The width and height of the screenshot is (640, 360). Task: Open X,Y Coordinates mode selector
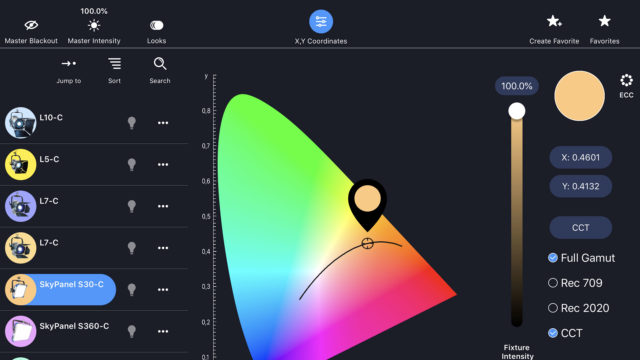(321, 22)
